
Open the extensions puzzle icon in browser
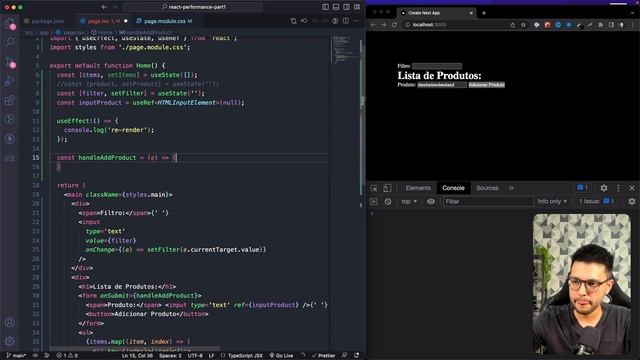click(600, 25)
